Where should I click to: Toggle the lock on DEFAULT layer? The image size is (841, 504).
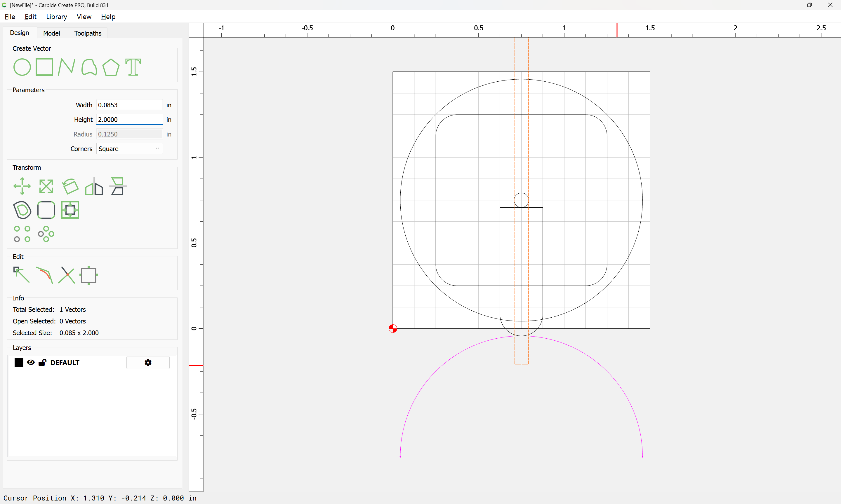click(42, 362)
